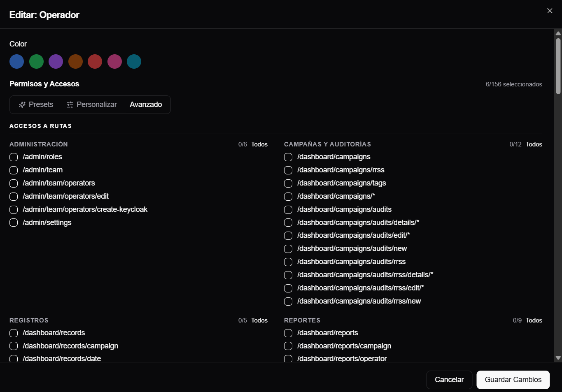Close the Editar: Operador dialog
Viewport: 562px width, 392px height.
tap(550, 11)
